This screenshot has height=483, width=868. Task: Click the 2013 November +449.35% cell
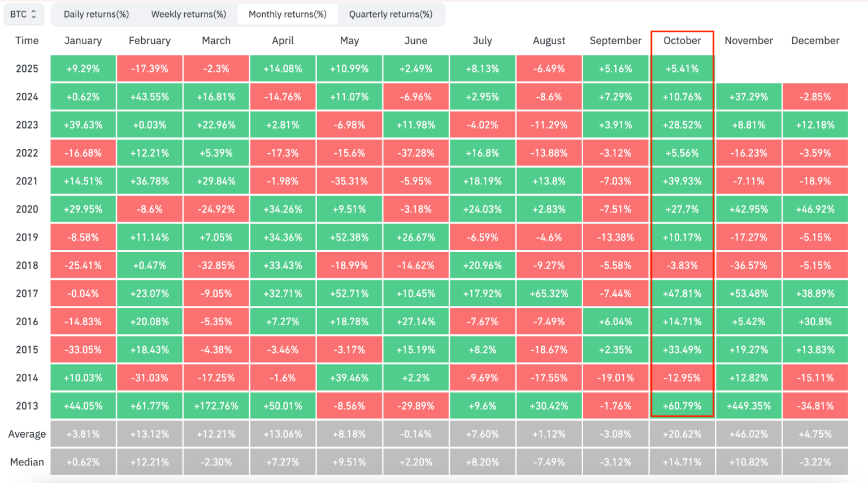(749, 406)
